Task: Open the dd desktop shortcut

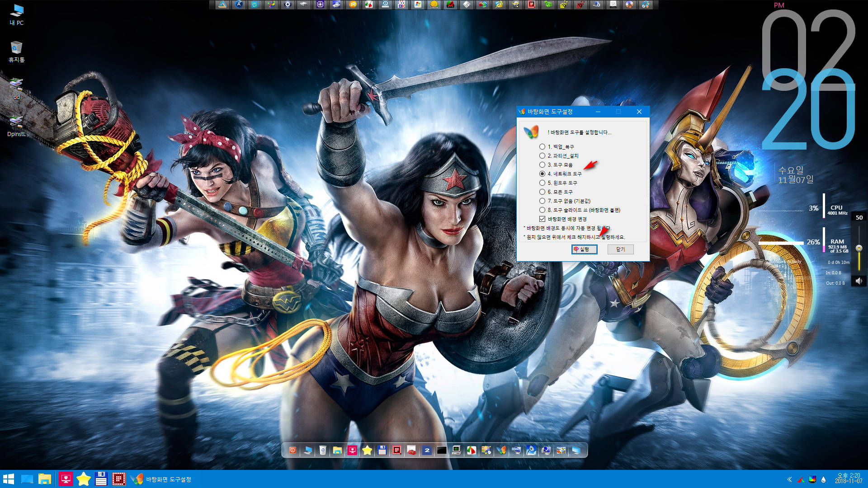Action: (x=17, y=89)
